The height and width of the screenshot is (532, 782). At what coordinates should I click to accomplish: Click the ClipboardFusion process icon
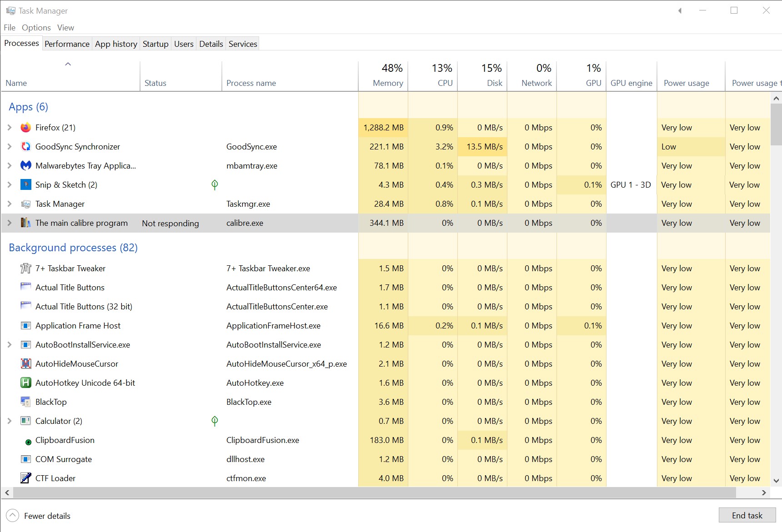pyautogui.click(x=28, y=442)
